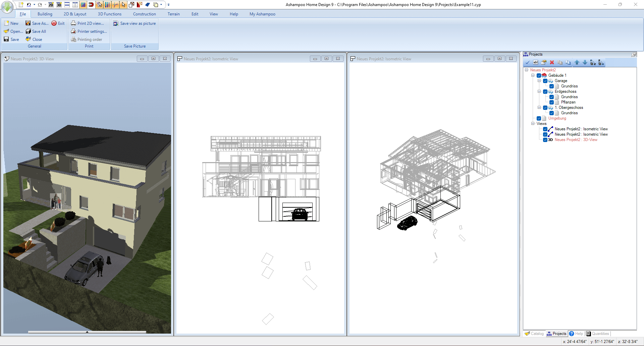
Task: Select the 1. Obergeschoss tree item
Action: click(569, 108)
